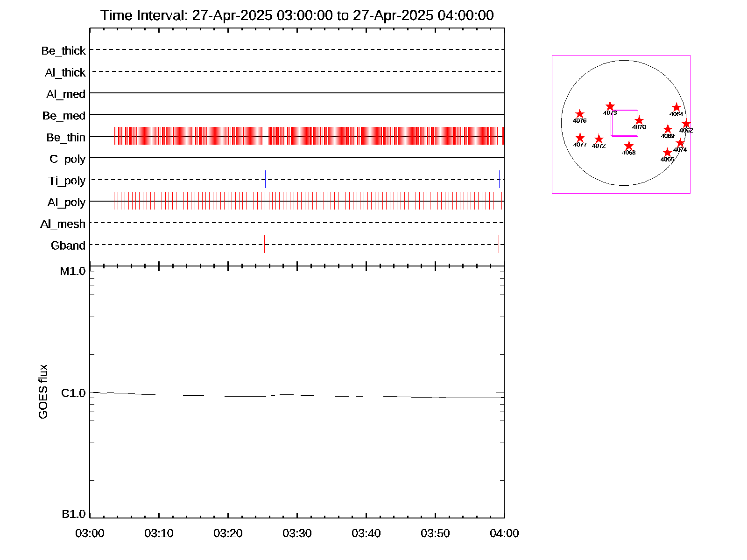This screenshot has height=560, width=747.
Task: Click the 03:10 time axis label
Action: [x=159, y=533]
